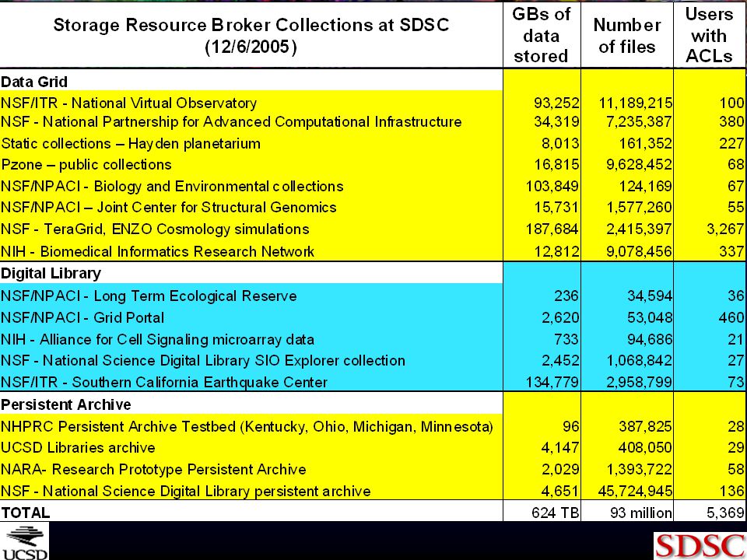This screenshot has height=560, width=747.
Task: Select the 'Persistent Archive' section heading
Action: click(65, 404)
